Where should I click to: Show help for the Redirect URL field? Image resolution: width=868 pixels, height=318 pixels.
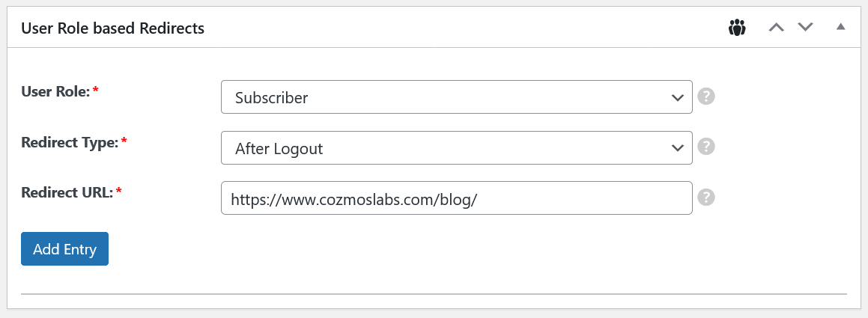705,198
